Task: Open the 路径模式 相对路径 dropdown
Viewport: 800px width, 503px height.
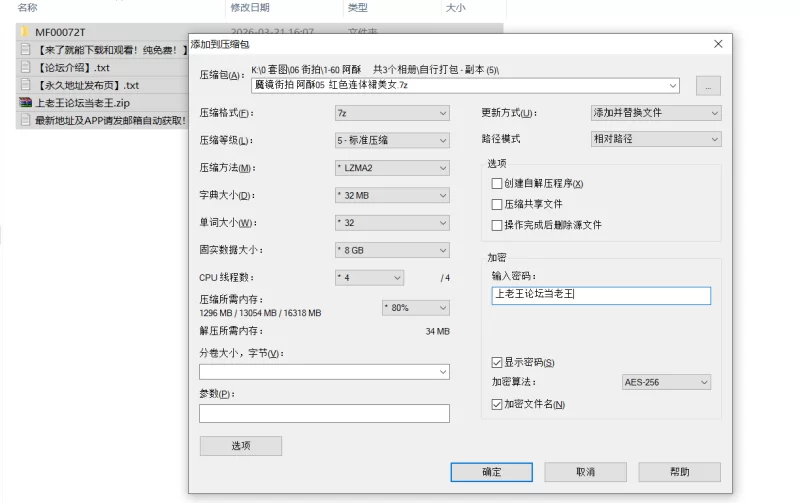Action: (x=656, y=139)
